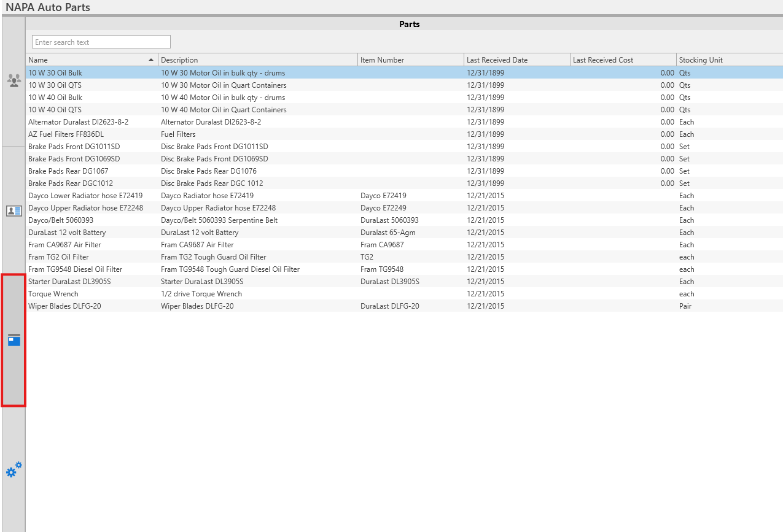Click the Last Received Cost column header
This screenshot has height=532, width=783.
tap(623, 60)
